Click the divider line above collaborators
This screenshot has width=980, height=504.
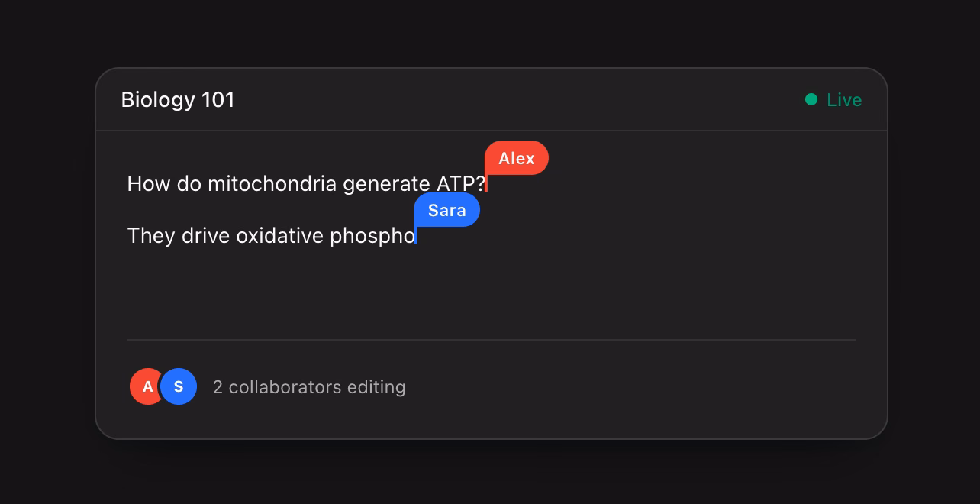tap(492, 340)
